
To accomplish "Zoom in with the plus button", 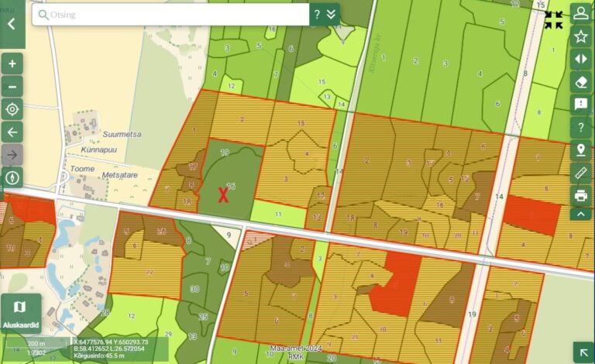I will [x=12, y=64].
